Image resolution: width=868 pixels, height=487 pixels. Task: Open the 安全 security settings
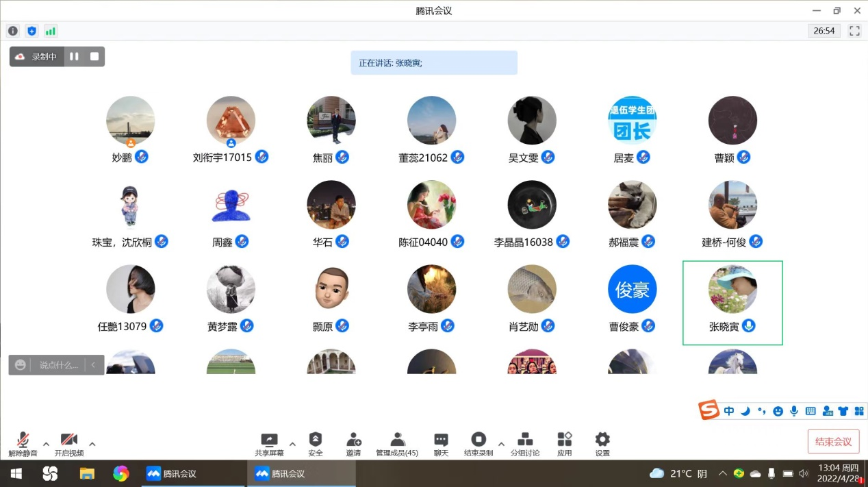(x=316, y=444)
